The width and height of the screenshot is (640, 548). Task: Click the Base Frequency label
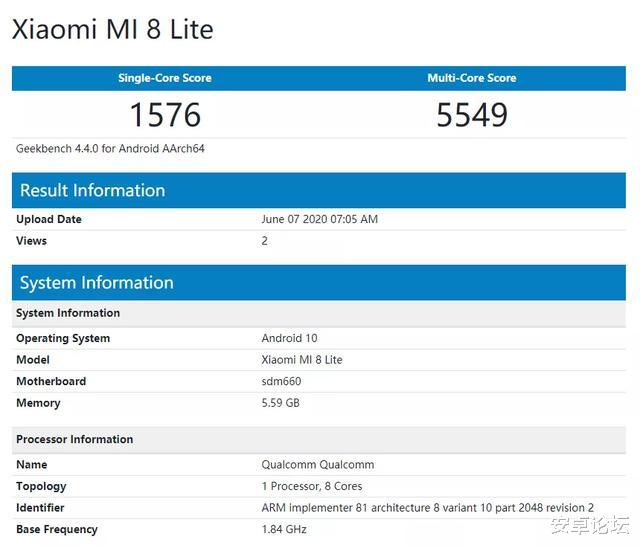(x=57, y=530)
